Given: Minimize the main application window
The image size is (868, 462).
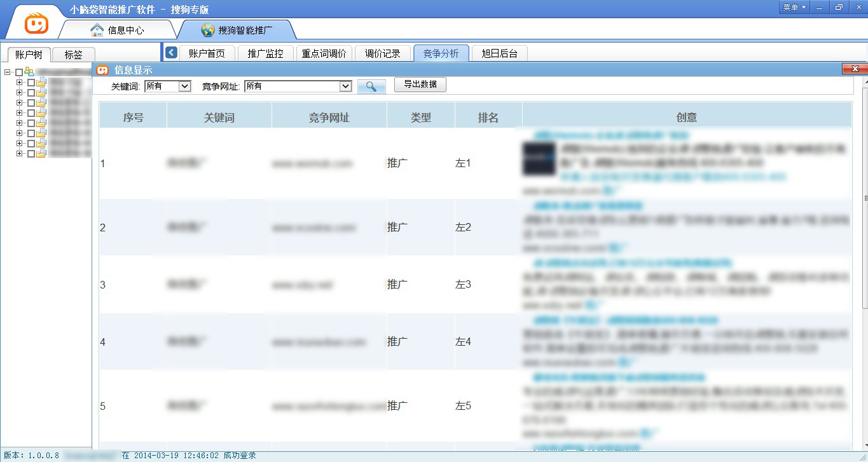Looking at the screenshot, I should click(x=820, y=7).
